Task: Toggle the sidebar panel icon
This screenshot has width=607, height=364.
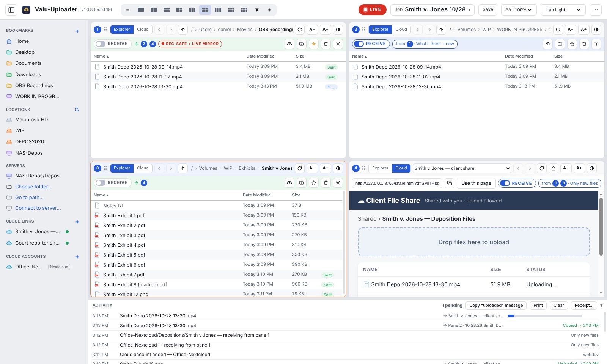Action: pyautogui.click(x=11, y=10)
